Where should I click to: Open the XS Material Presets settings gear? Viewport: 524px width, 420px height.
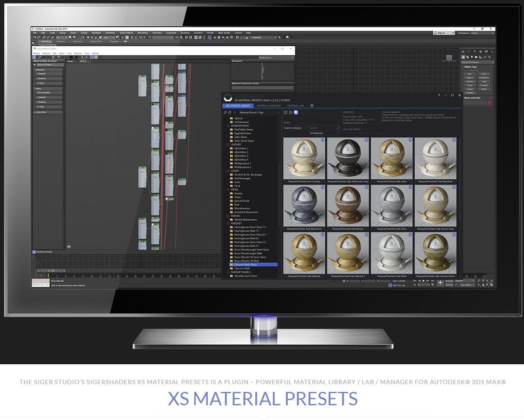click(x=312, y=105)
